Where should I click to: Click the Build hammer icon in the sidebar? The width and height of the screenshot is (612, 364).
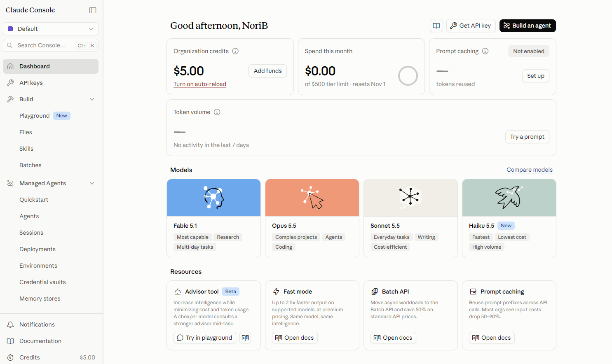pyautogui.click(x=10, y=99)
